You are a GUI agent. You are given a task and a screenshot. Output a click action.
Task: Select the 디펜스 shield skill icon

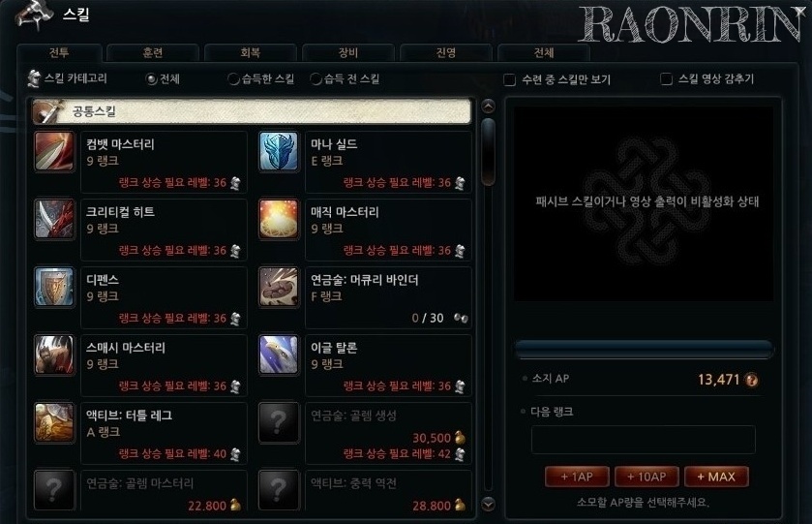(54, 287)
